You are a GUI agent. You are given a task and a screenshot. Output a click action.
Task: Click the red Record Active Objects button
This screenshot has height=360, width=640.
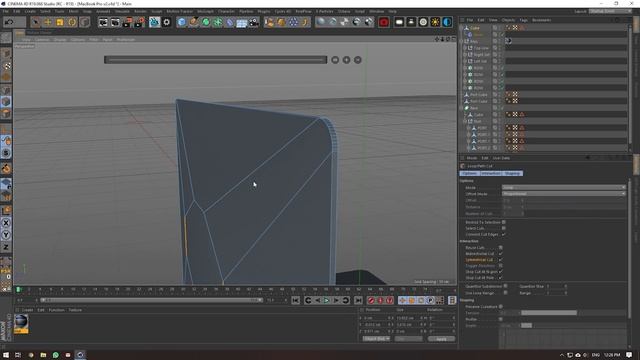point(371,300)
